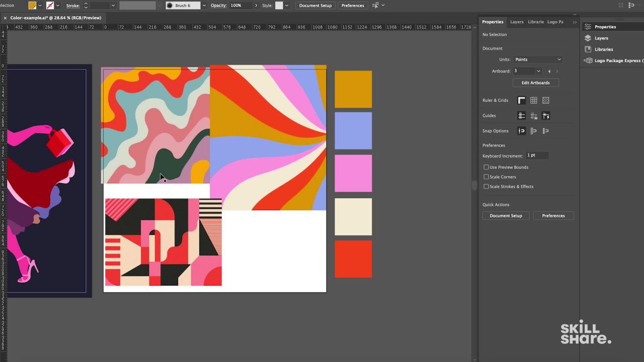Enable the Use Preview Bounds checkbox
Screen dimensions: 644x362
[x=486, y=167]
